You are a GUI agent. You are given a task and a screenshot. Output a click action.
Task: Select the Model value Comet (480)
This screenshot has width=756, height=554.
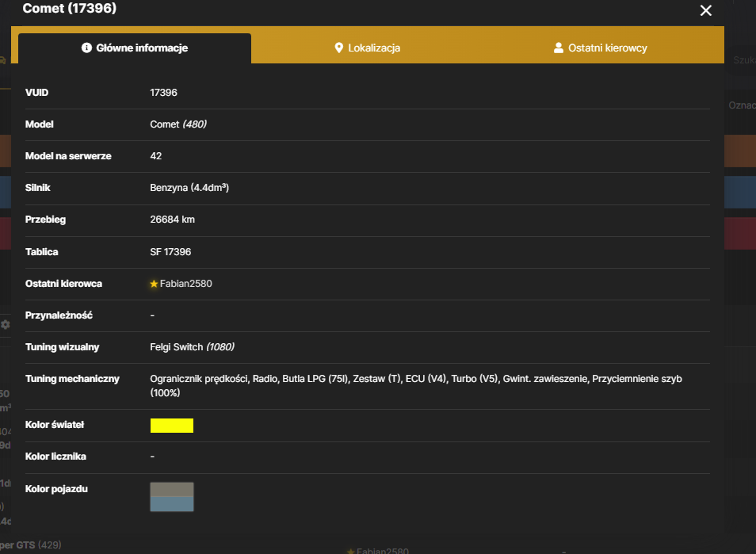coord(178,124)
